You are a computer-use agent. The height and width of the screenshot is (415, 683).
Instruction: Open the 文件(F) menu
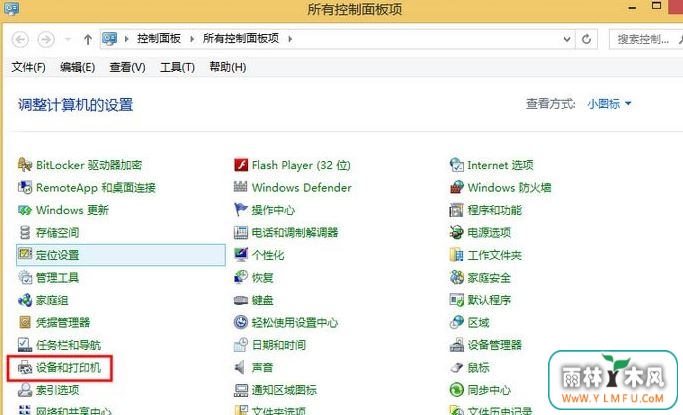point(28,67)
